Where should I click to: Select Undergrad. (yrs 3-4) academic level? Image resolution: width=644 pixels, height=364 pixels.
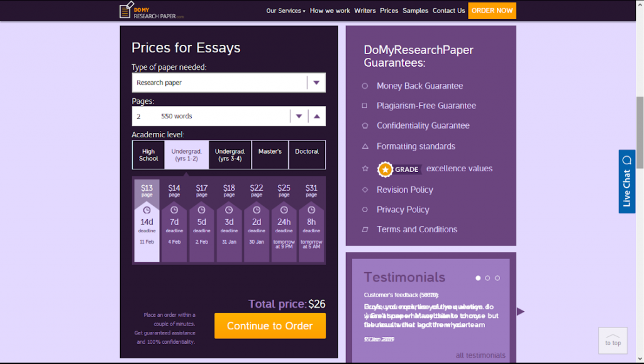point(230,155)
